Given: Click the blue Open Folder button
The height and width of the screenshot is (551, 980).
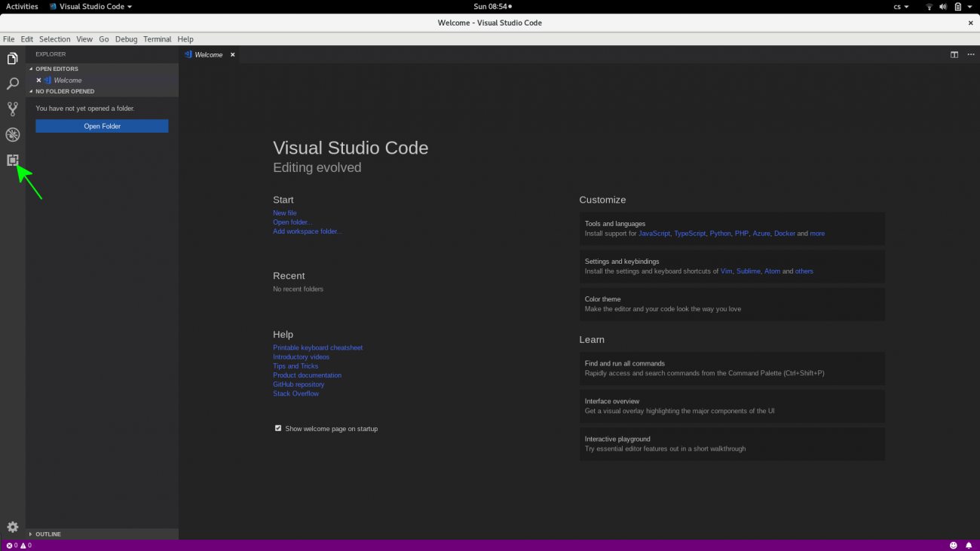Looking at the screenshot, I should 102,126.
